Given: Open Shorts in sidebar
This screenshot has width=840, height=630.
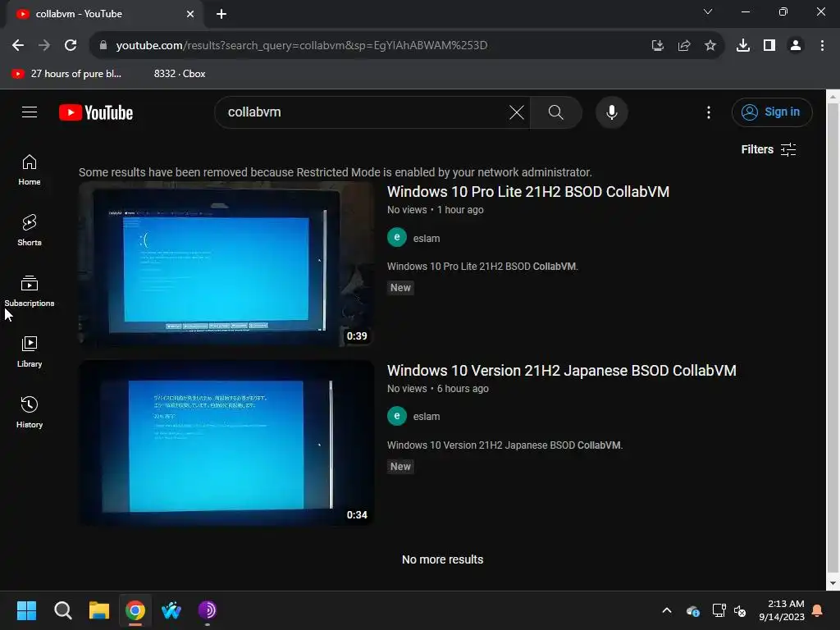Looking at the screenshot, I should 30,231.
